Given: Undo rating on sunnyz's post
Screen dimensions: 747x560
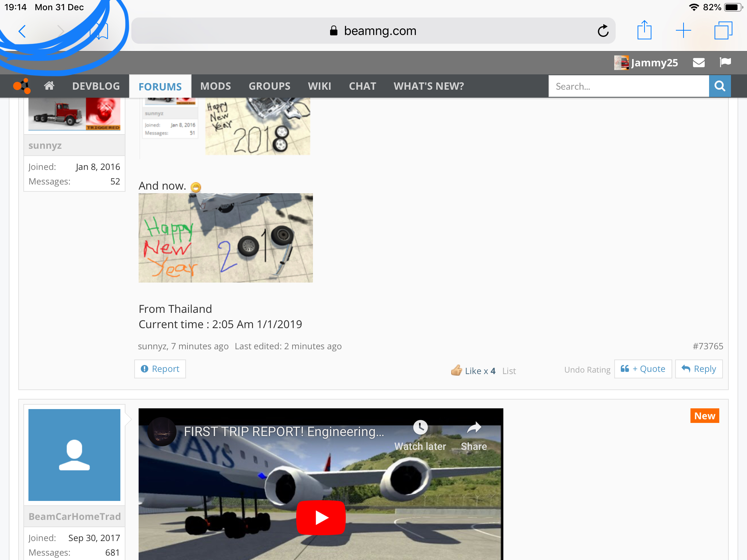Looking at the screenshot, I should coord(587,370).
